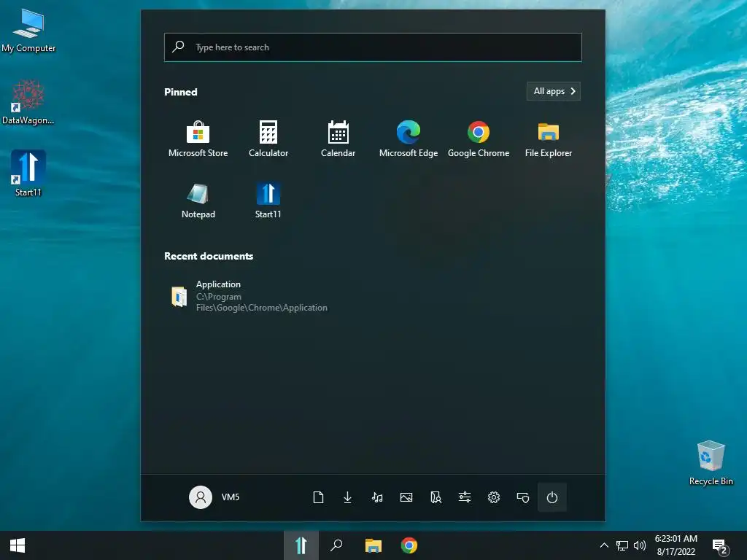Click the Windows logo button
This screenshot has width=747, height=560.
tap(18, 545)
